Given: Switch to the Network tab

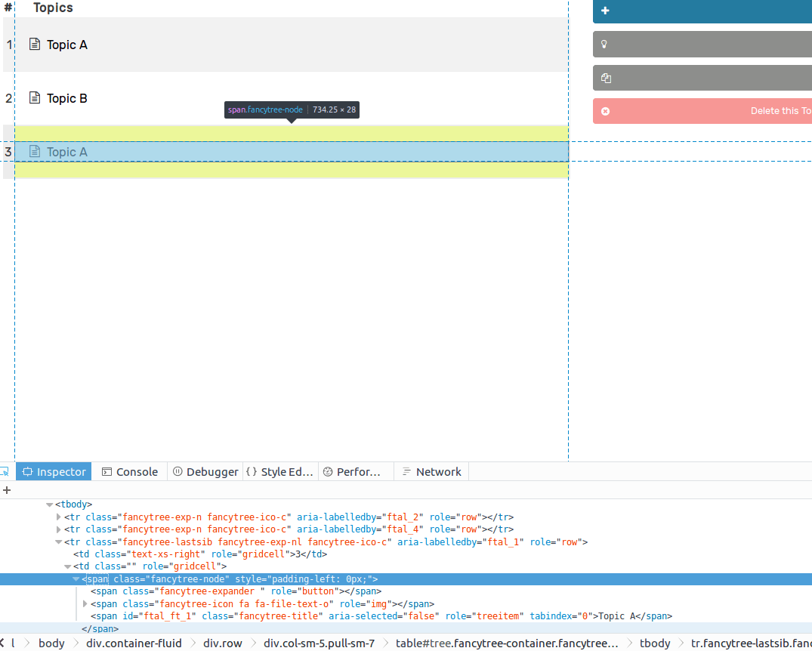Looking at the screenshot, I should tap(431, 472).
